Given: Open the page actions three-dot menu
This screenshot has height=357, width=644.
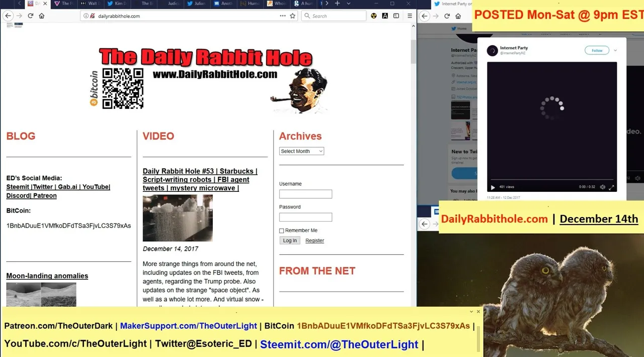Looking at the screenshot, I should 283,16.
